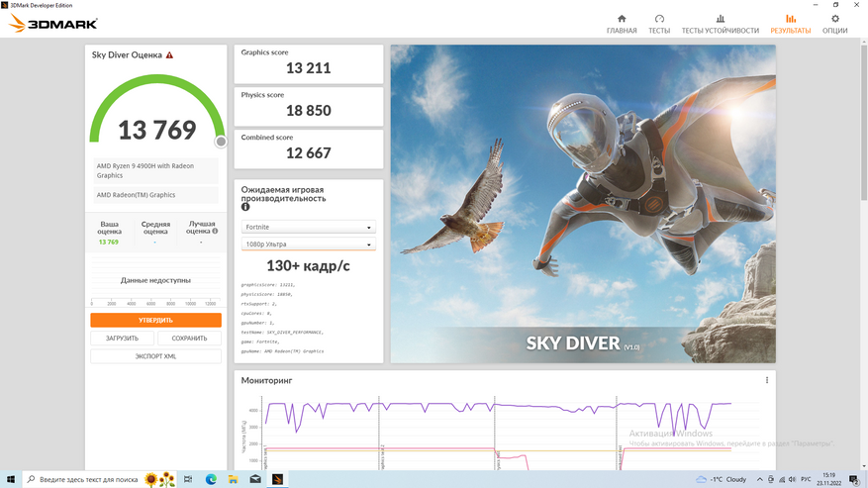Image resolution: width=868 pixels, height=488 pixels.
Task: Open the Windows Start menu
Action: [x=11, y=479]
